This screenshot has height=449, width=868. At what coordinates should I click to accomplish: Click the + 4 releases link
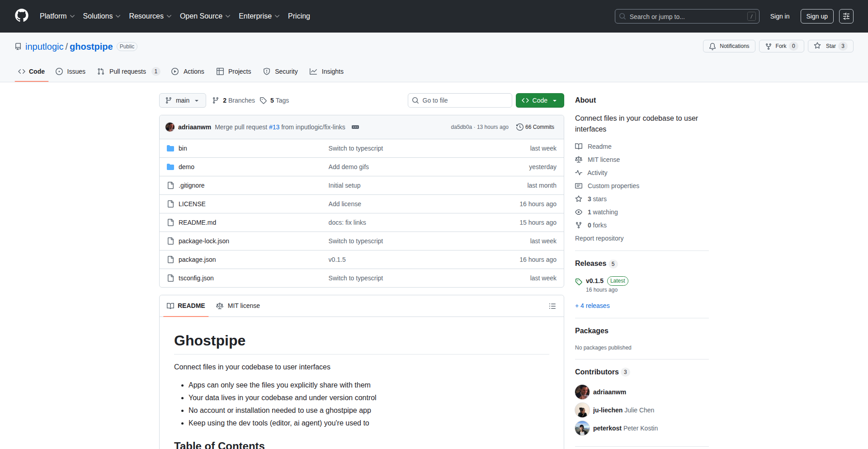[x=592, y=306]
